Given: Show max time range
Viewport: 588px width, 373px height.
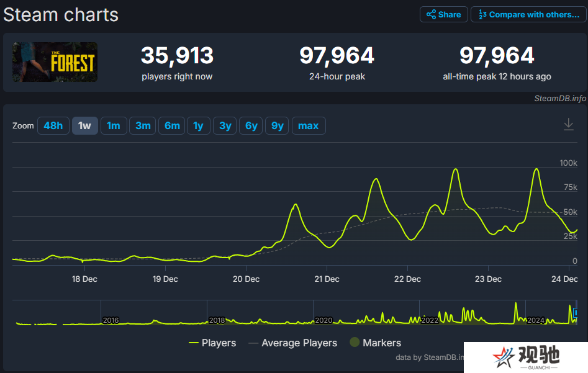Looking at the screenshot, I should [x=308, y=125].
